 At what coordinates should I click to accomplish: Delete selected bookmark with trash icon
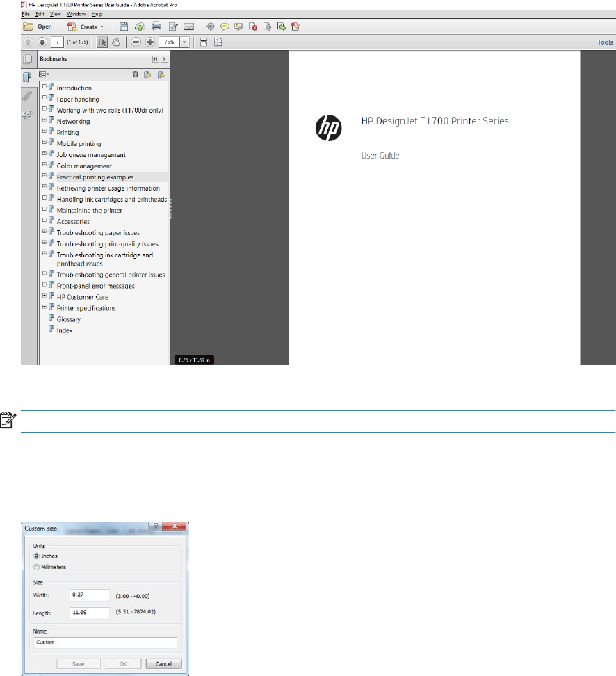pos(135,74)
